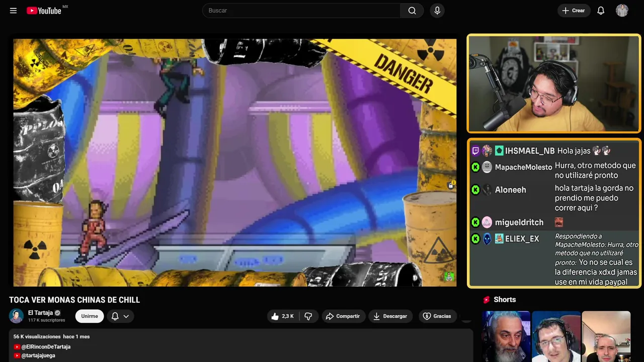Click the chat username 'Aloneeh'
The image size is (644, 362).
click(510, 190)
